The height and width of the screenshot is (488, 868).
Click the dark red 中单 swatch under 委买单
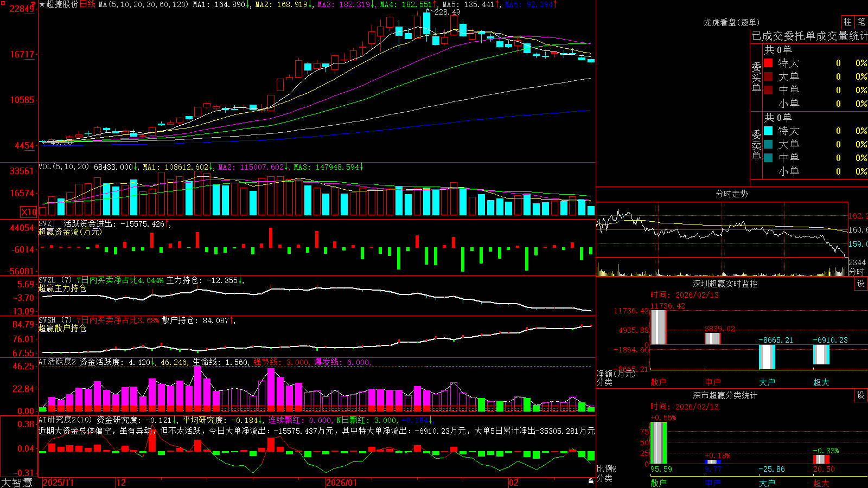[768, 90]
